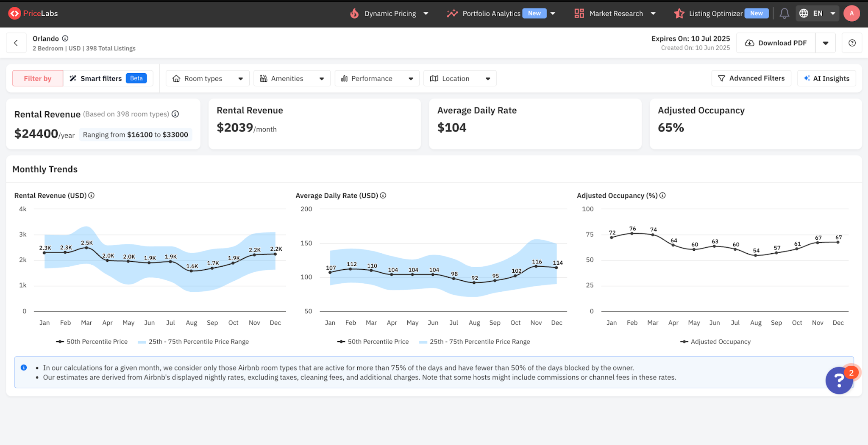Click the info icon next to Orlando
868x445 pixels.
click(x=65, y=39)
